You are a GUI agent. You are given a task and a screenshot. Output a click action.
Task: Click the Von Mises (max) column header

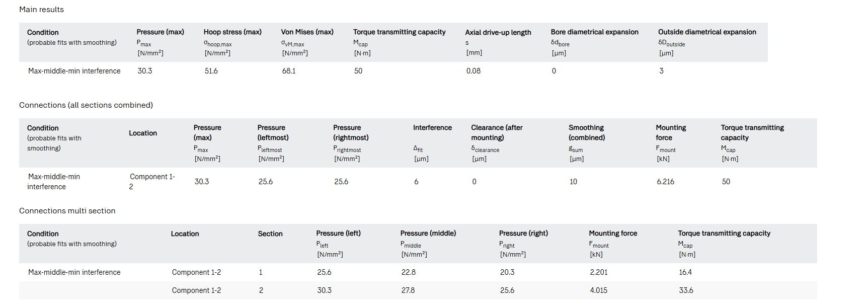(307, 32)
